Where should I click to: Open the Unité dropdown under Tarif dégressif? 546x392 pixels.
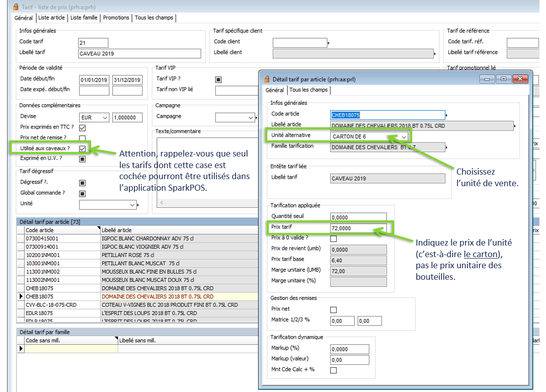coord(133,205)
